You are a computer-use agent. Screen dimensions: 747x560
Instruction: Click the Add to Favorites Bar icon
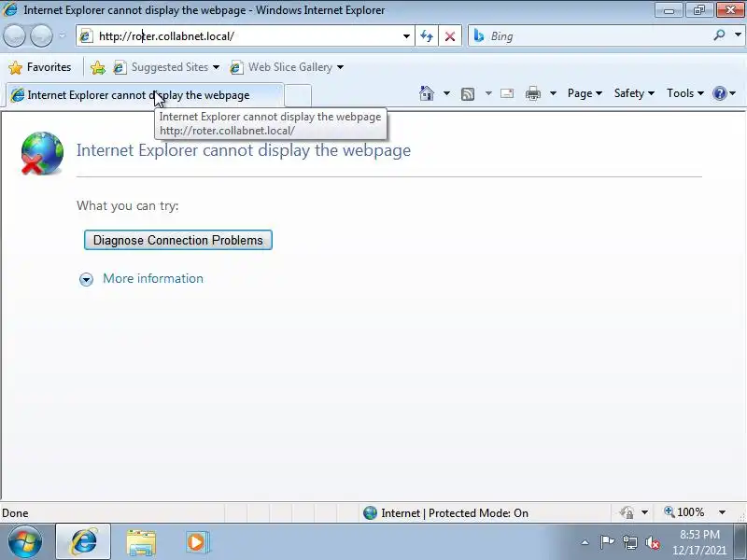(98, 67)
